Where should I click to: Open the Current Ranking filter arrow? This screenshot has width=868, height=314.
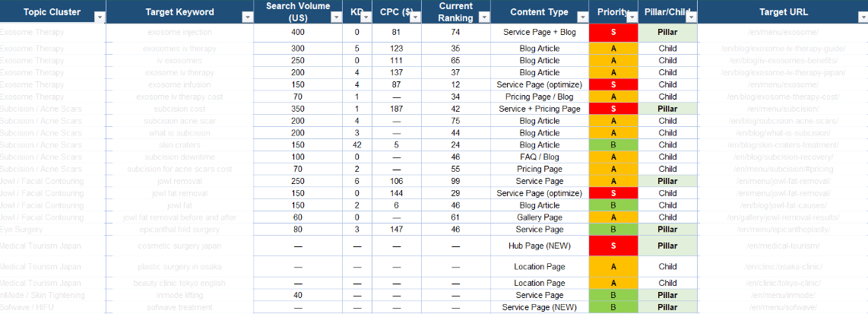[483, 17]
